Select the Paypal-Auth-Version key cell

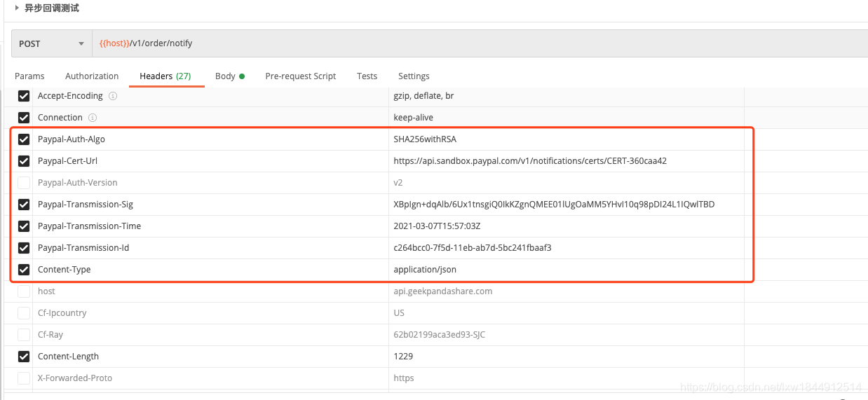210,183
